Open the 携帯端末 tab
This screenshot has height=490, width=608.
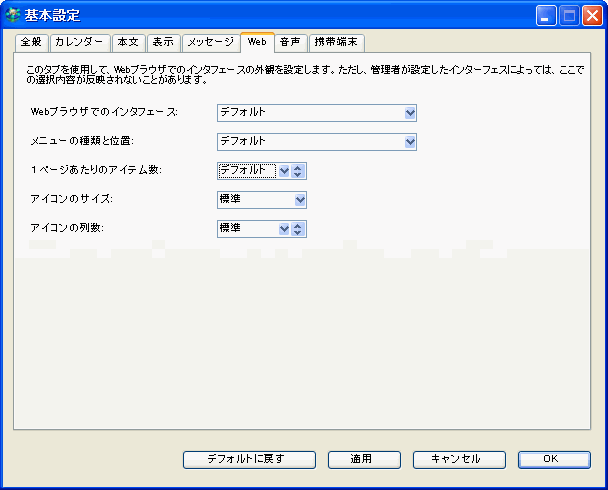[x=337, y=42]
